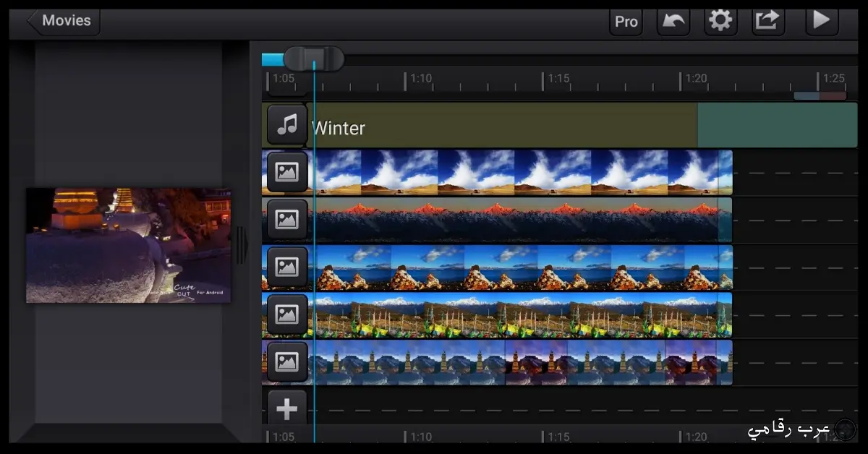The image size is (868, 454).
Task: Select the red mountain image track icon
Action: [x=287, y=220]
